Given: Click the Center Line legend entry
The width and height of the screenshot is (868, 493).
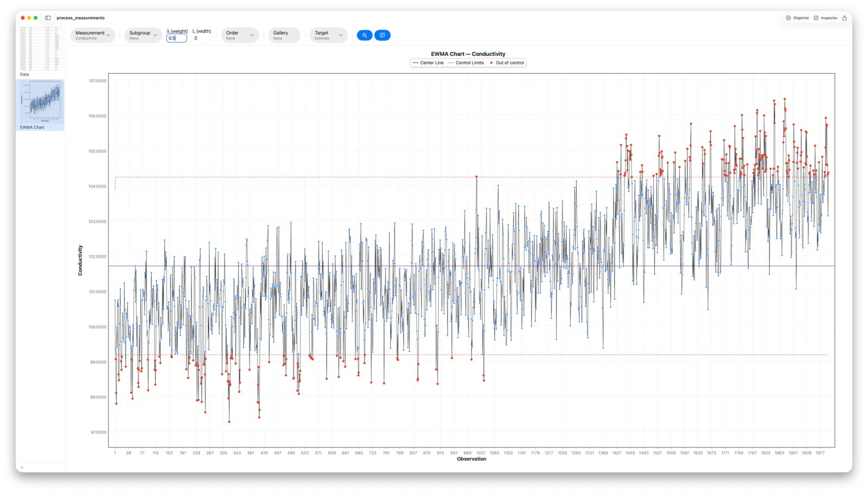Looking at the screenshot, I should [x=428, y=63].
